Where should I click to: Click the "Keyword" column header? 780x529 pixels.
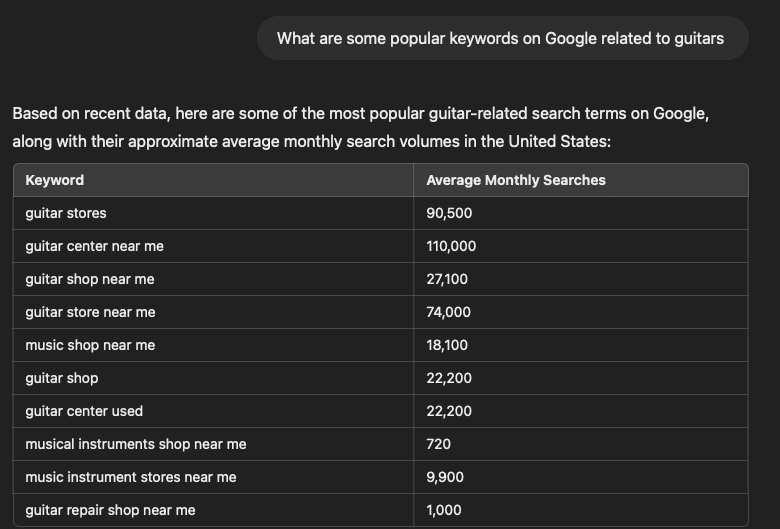click(55, 180)
